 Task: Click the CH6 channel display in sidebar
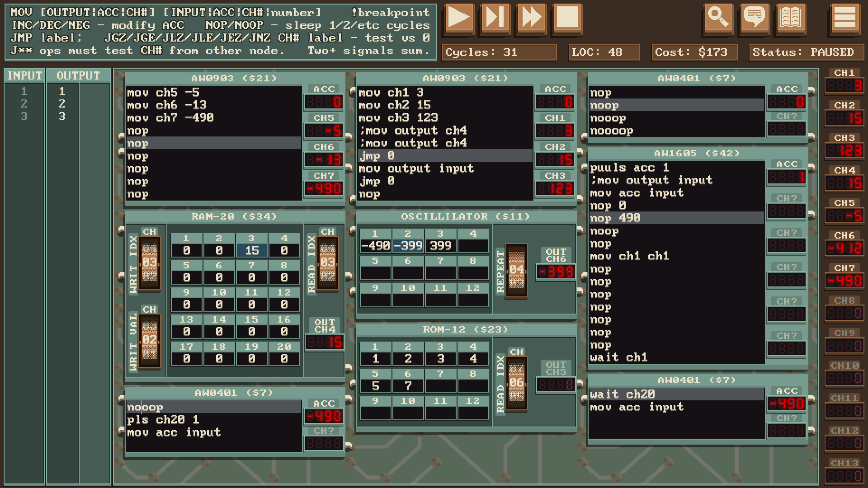[844, 248]
